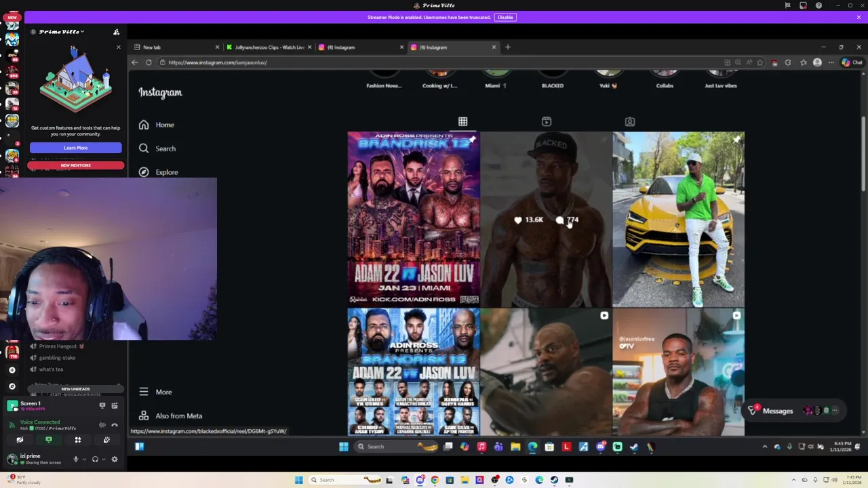Disable Streamer Mode in the banner
The image size is (868, 488).
click(x=505, y=17)
